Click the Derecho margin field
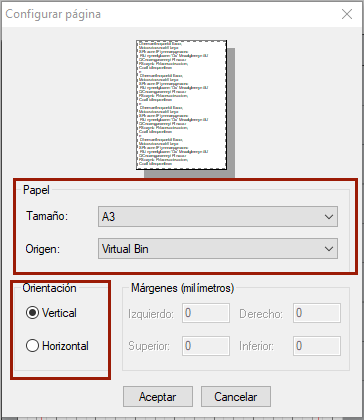 pyautogui.click(x=317, y=313)
